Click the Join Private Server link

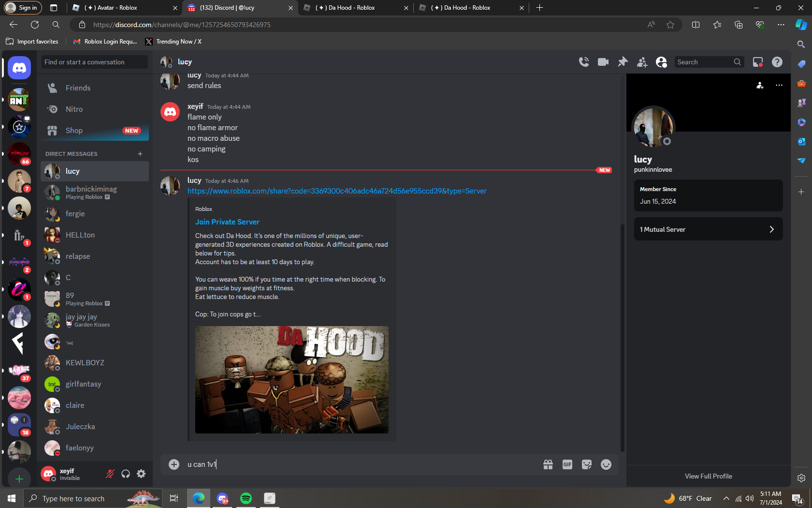227,222
